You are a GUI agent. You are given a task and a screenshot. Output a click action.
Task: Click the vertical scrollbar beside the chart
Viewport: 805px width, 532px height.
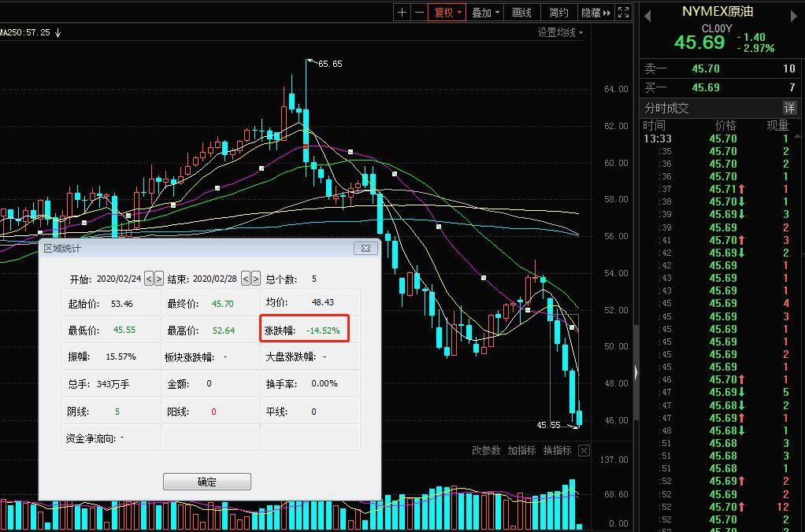636,372
